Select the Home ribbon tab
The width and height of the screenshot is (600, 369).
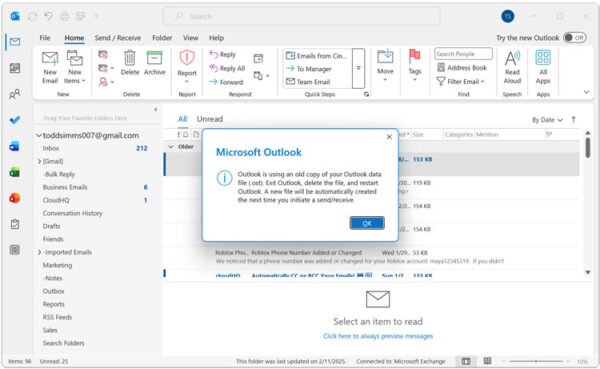[74, 38]
